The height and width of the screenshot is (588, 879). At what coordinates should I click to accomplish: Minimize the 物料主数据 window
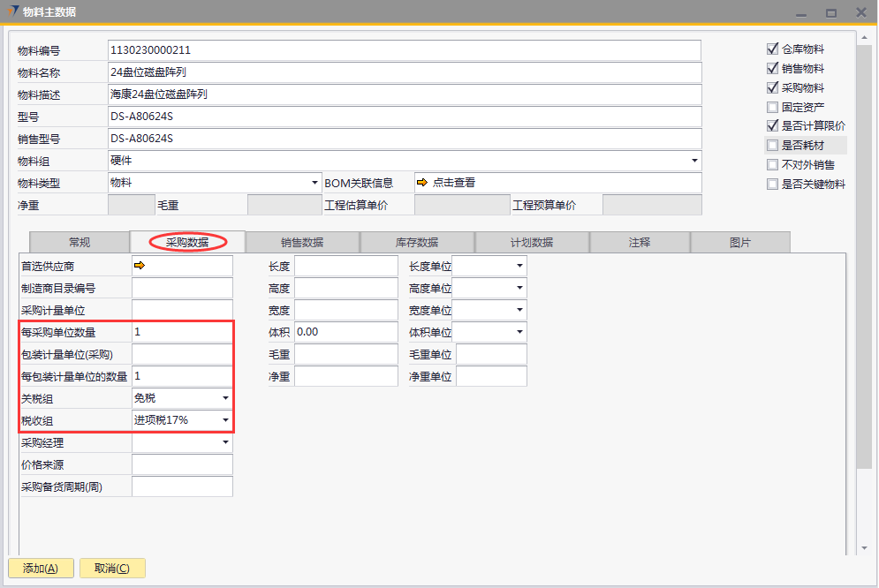tap(801, 12)
